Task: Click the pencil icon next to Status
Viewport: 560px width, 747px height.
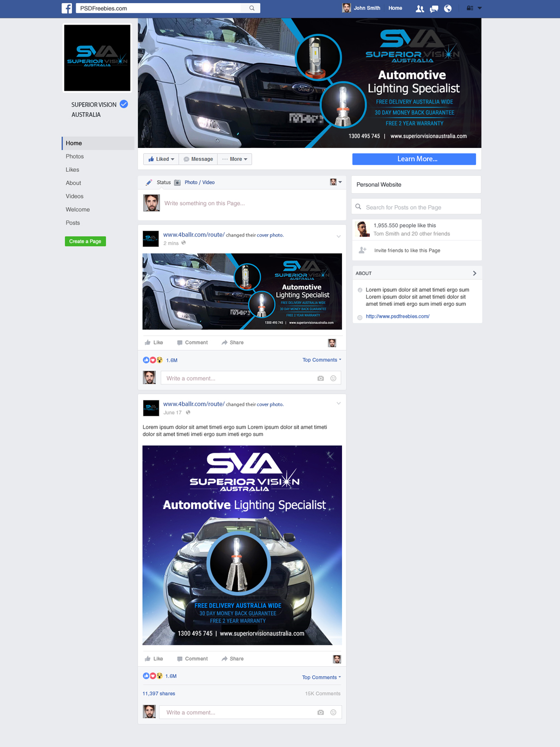Action: click(149, 182)
